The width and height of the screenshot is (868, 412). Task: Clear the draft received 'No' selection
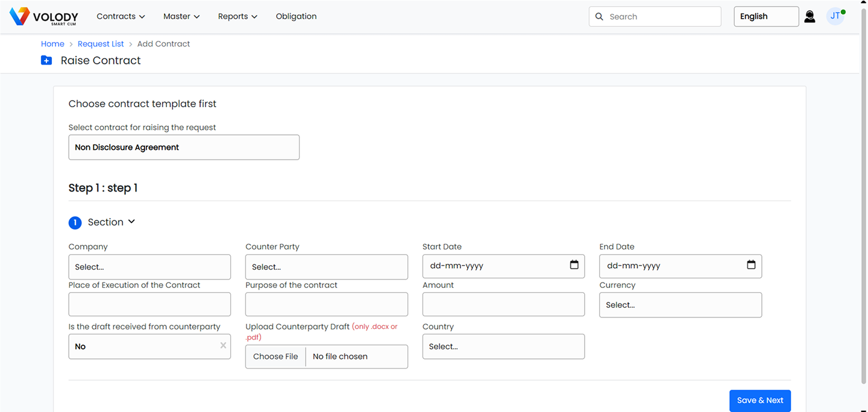point(223,346)
